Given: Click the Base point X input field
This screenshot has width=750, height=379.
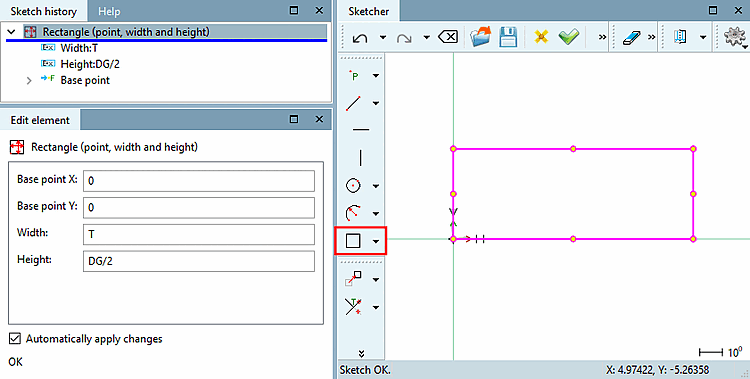Looking at the screenshot, I should coord(199,181).
